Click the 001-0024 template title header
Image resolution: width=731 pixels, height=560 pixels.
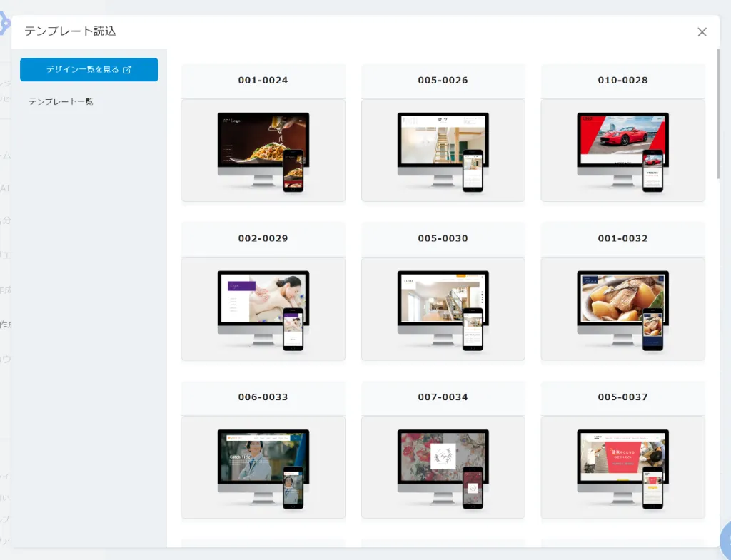[x=263, y=81]
